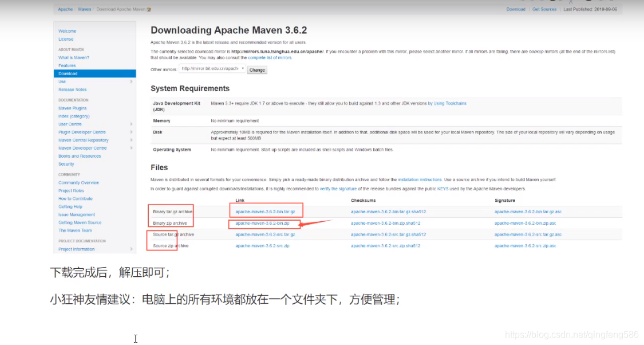Open Getting Maven Source sidebar link
The height and width of the screenshot is (345, 644).
pos(80,222)
